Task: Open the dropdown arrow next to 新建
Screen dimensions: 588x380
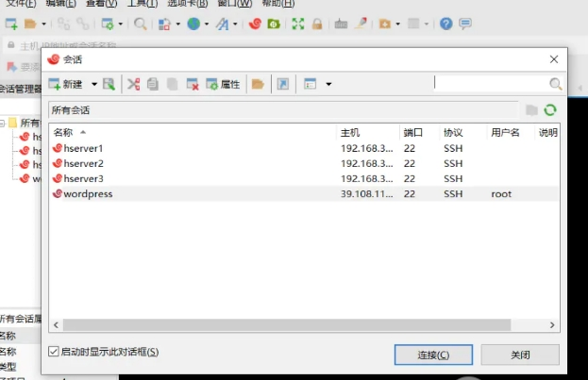Action: coord(94,85)
